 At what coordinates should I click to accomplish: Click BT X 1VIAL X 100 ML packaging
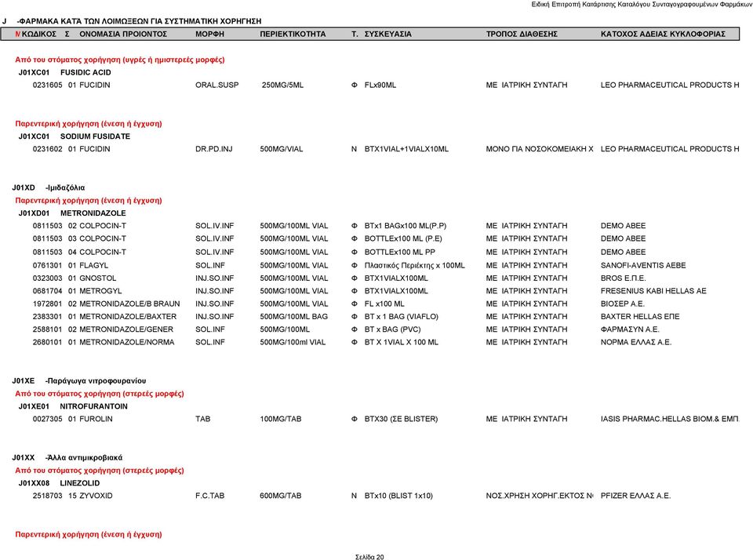tap(401, 343)
